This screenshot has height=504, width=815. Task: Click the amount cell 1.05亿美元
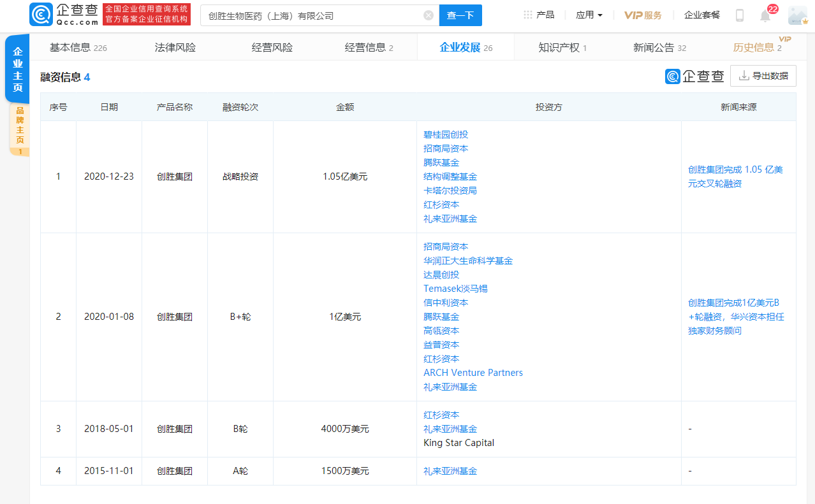coord(345,176)
